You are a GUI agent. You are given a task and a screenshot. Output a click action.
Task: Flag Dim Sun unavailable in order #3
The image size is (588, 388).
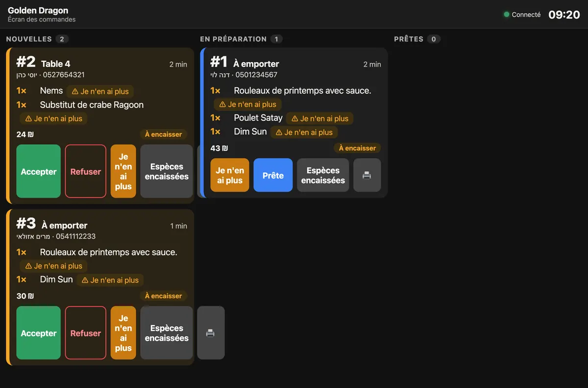coord(110,280)
